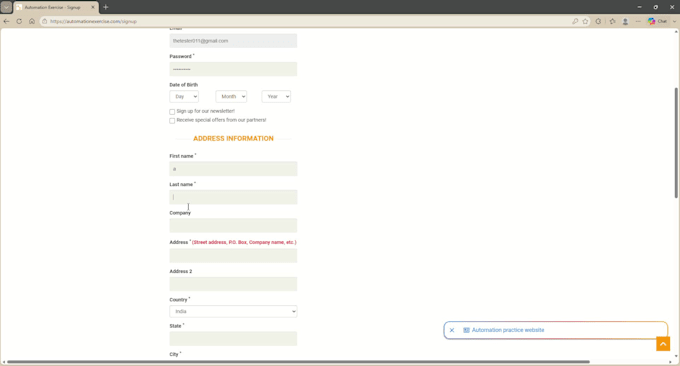Click the vertical scrollbar thumb
Viewport: 680px width, 366px height.
point(676,143)
